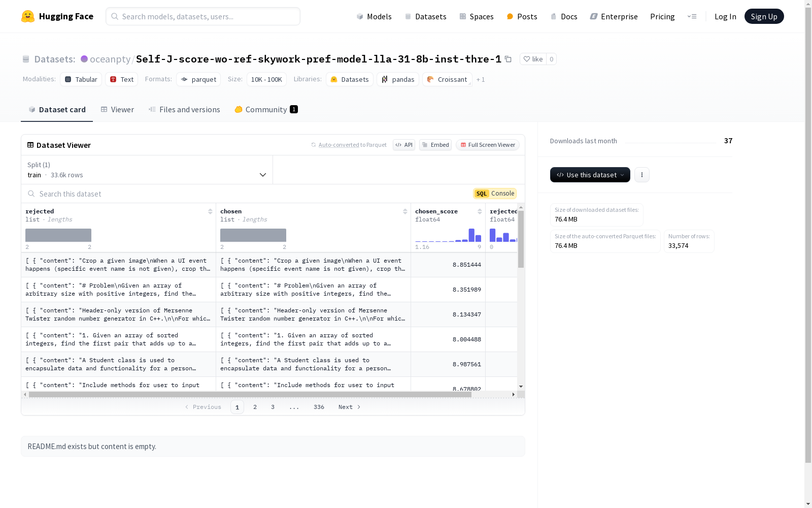Sort the chosen_score column
The height and width of the screenshot is (508, 812).
(x=480, y=211)
